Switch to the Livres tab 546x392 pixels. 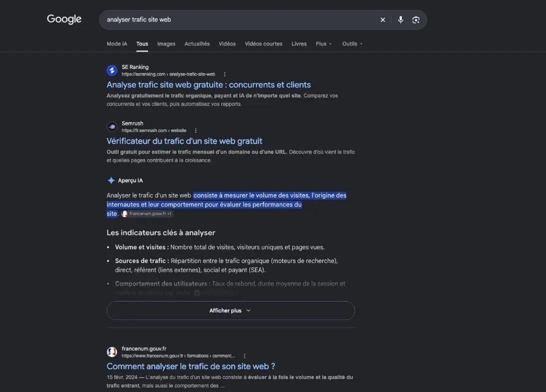pos(299,44)
